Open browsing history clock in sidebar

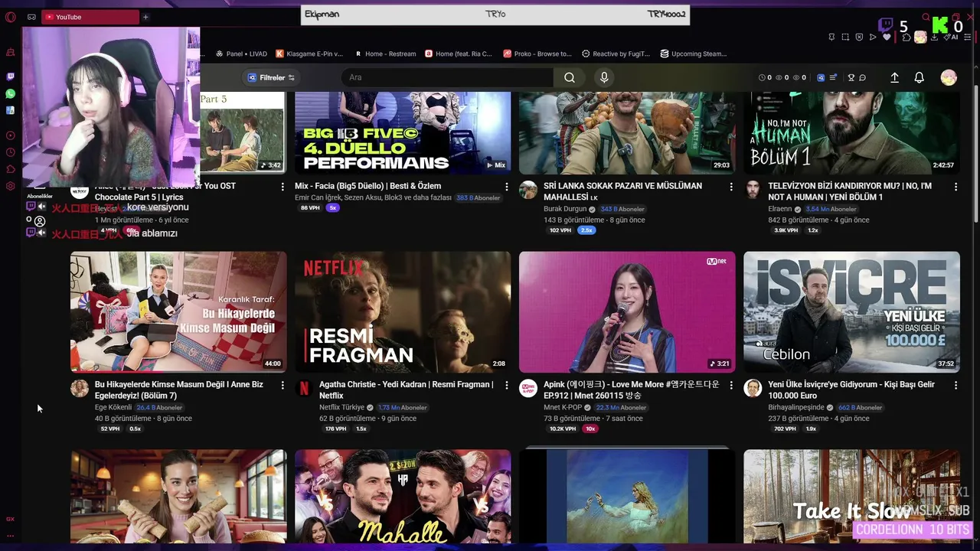coord(10,152)
